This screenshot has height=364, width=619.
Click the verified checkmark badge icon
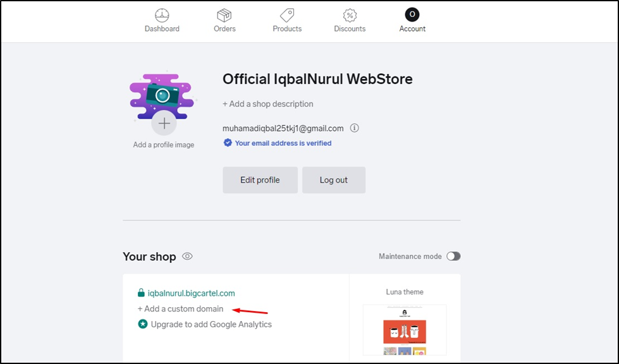(228, 143)
